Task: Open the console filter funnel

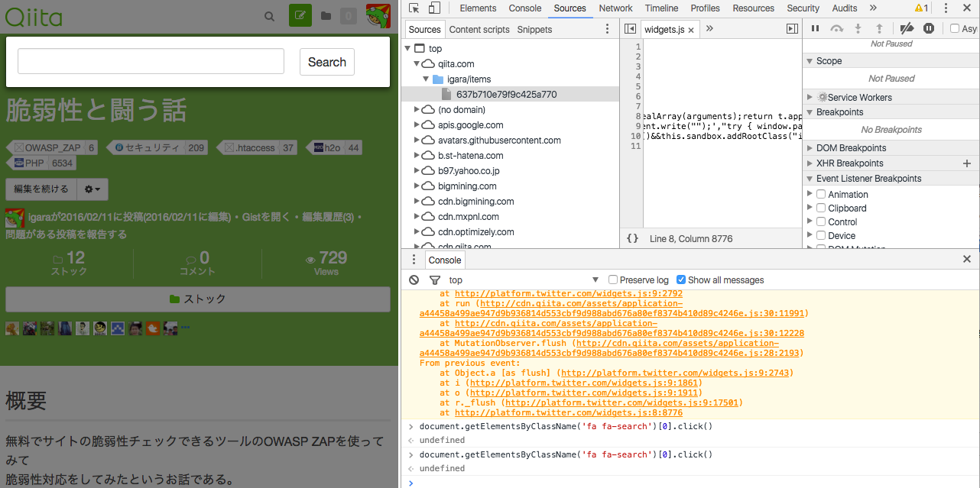Action: point(435,280)
